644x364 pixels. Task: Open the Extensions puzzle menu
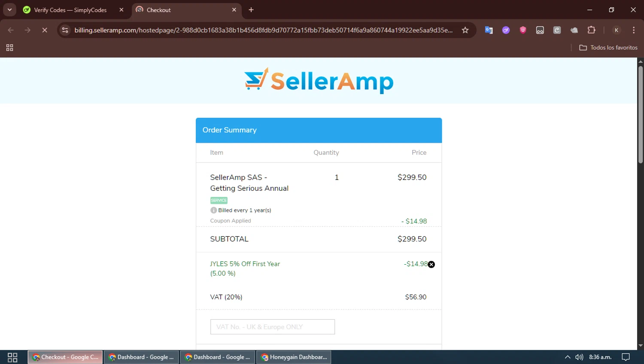pos(591,30)
